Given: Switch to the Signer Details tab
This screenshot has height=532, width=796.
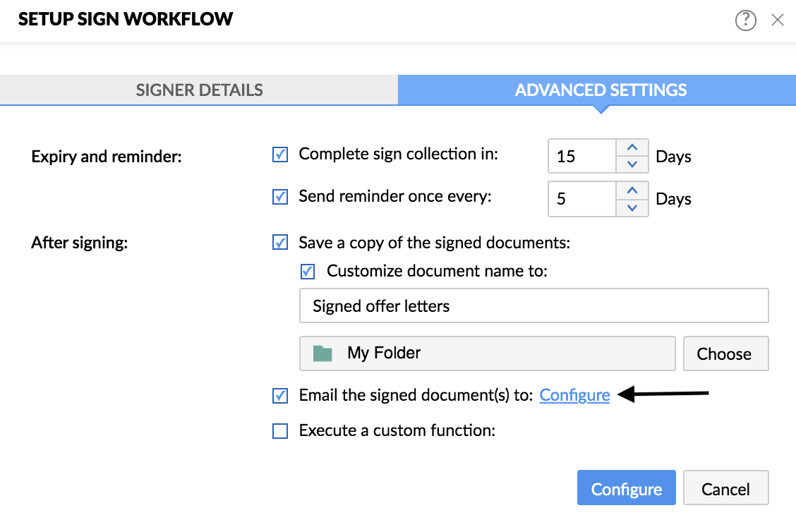Looking at the screenshot, I should click(199, 90).
